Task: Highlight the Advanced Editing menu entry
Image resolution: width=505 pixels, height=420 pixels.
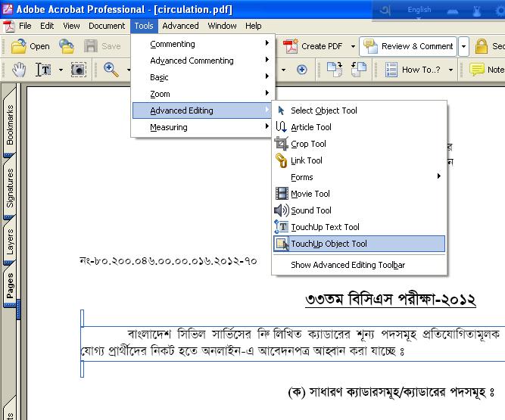Action: coord(203,110)
